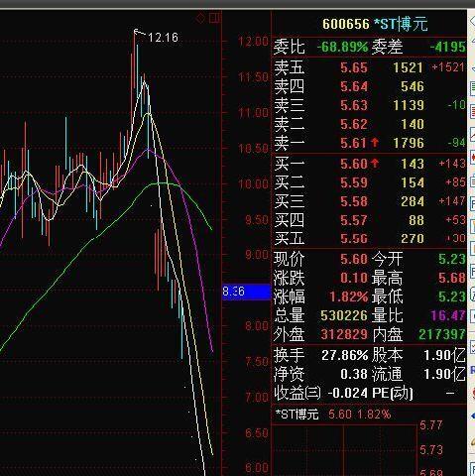This screenshot has width=475, height=476.
Task: Click the 委比 -68.89% field
Action: pyautogui.click(x=320, y=47)
